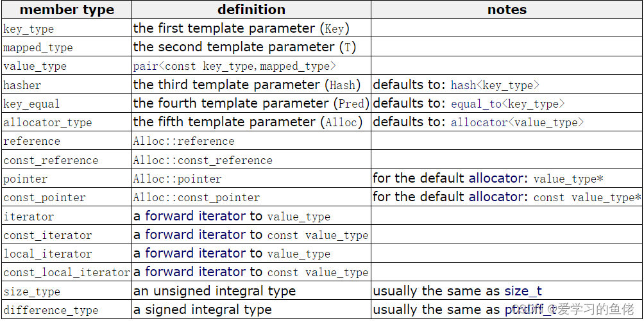Image resolution: width=644 pixels, height=321 pixels.
Task: Click the allocator_type member type cell
Action: point(47,122)
